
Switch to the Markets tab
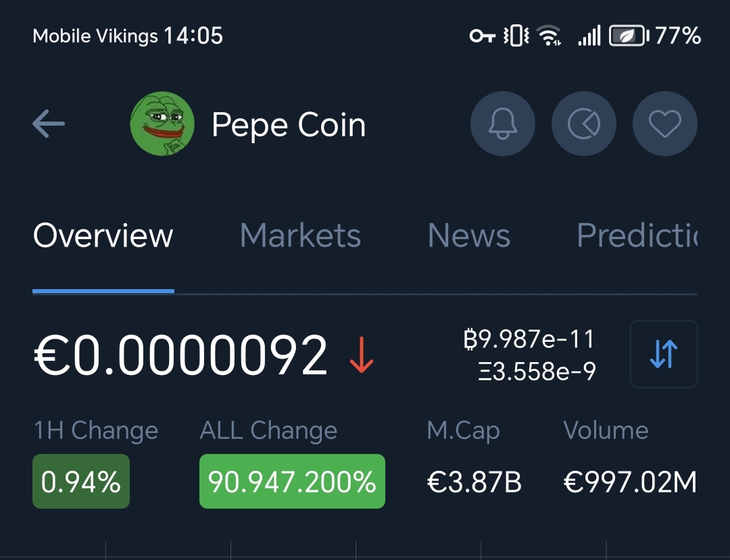300,236
